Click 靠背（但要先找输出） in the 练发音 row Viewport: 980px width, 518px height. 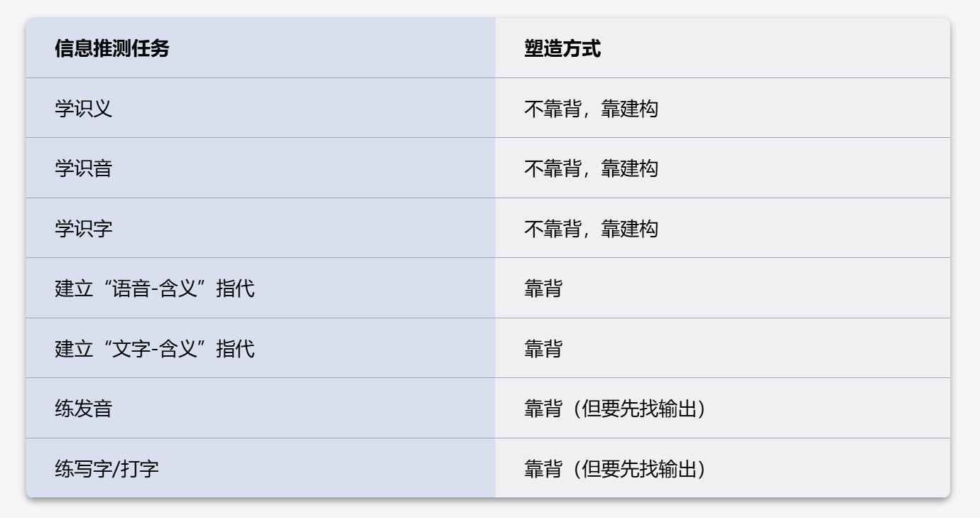click(615, 409)
